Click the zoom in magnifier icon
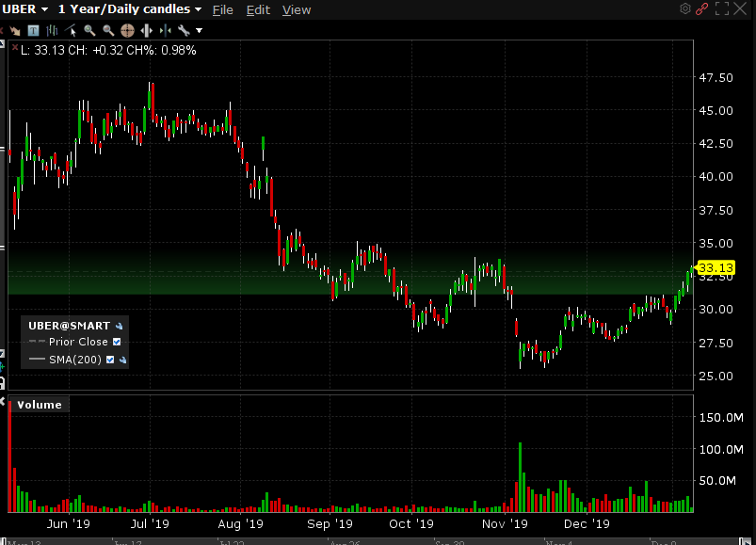The width and height of the screenshot is (756, 545). 89,31
